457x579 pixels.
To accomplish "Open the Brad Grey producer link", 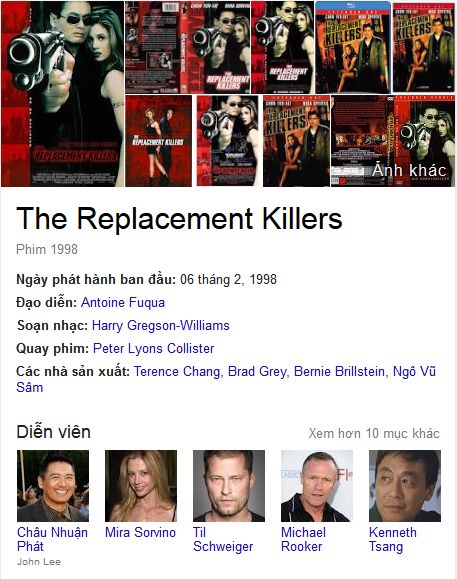I will (x=257, y=371).
